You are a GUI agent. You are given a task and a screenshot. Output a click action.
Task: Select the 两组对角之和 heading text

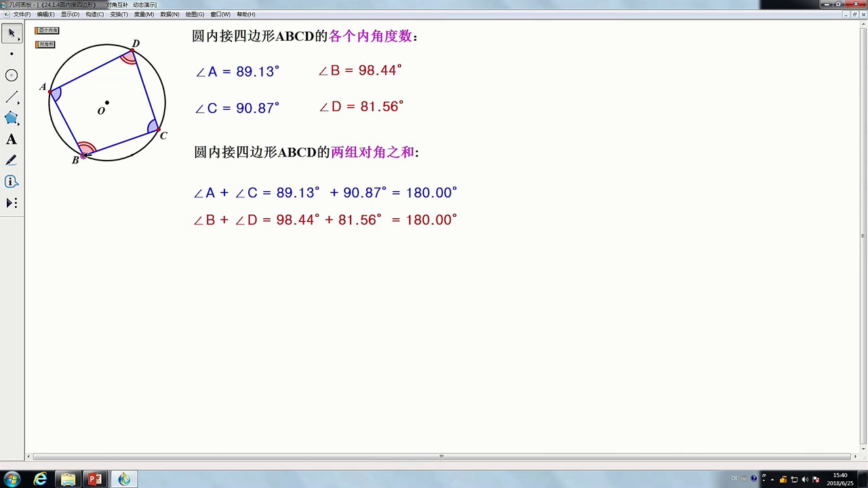372,152
